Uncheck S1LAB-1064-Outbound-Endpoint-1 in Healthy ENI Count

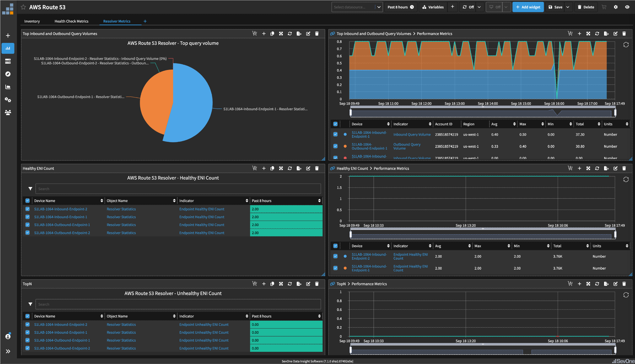(27, 224)
